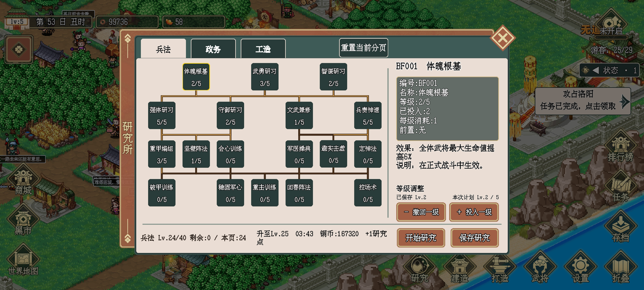Click the clover icon below the level badge
The image size is (644, 290).
[x=19, y=49]
